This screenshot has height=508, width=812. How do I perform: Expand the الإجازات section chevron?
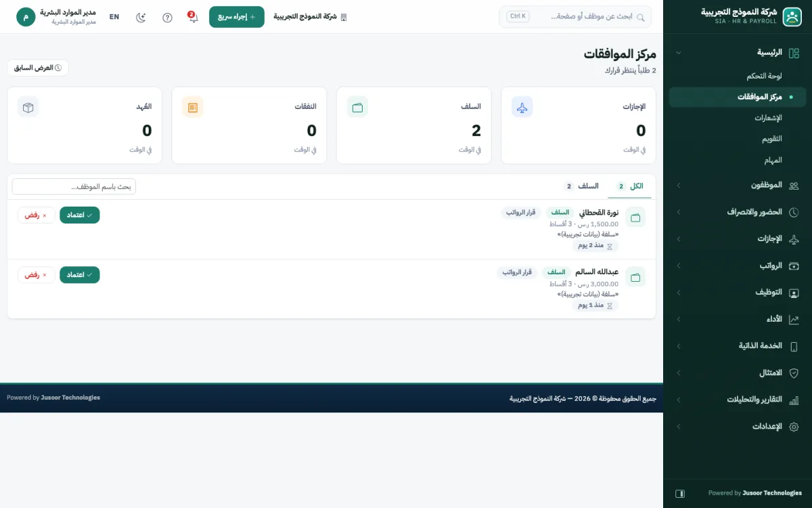[679, 239]
